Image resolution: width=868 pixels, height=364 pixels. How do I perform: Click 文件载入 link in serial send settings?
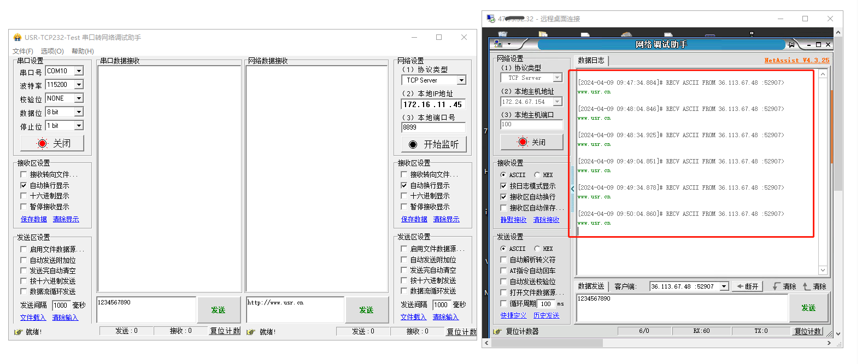(33, 318)
